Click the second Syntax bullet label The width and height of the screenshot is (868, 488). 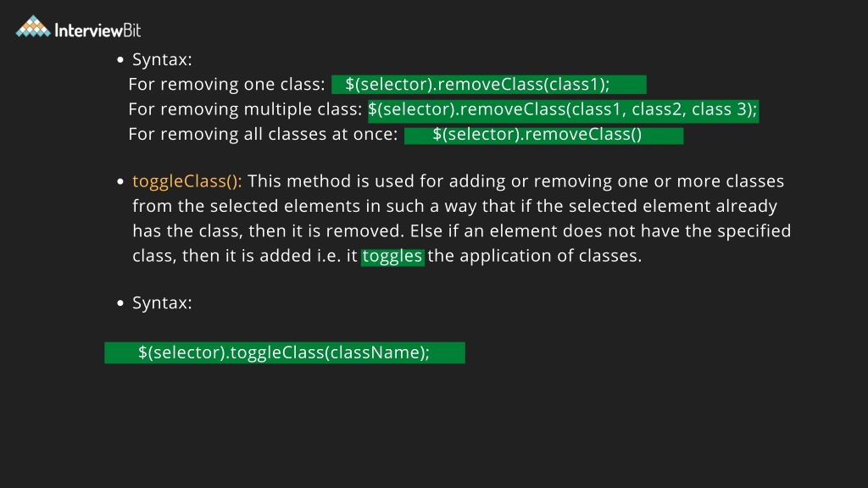[x=162, y=303]
